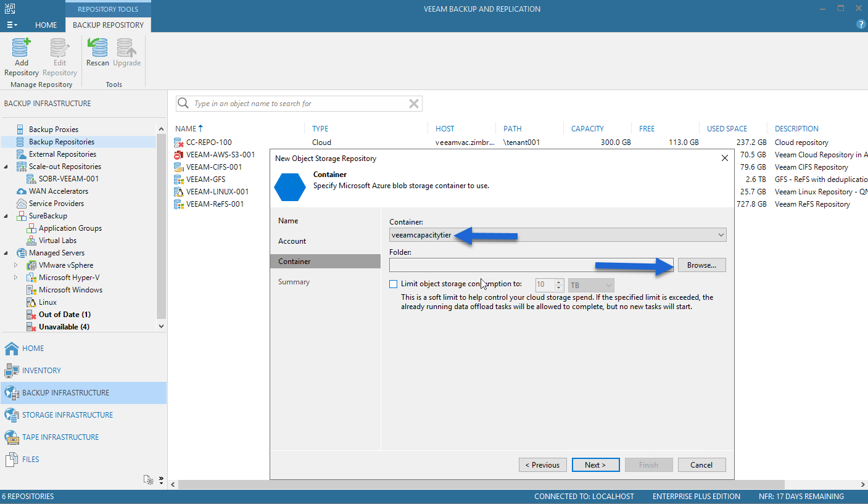Collapse the Managed Servers tree node
Viewport: 868px width, 504px height.
(x=6, y=253)
